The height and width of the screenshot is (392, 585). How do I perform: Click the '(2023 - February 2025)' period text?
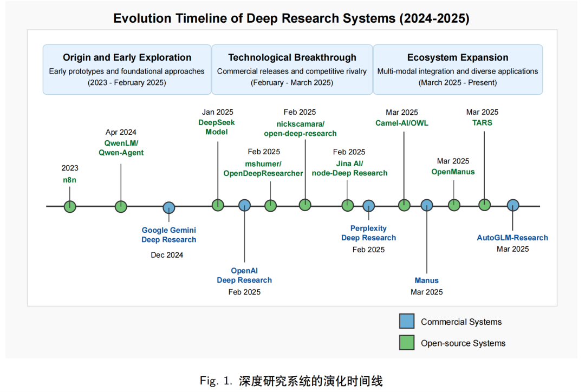[127, 82]
